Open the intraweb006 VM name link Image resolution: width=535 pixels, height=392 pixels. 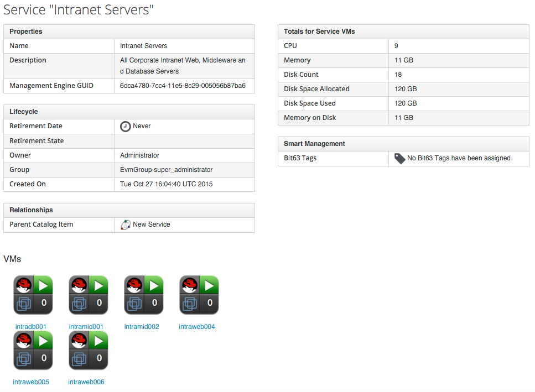click(x=86, y=382)
